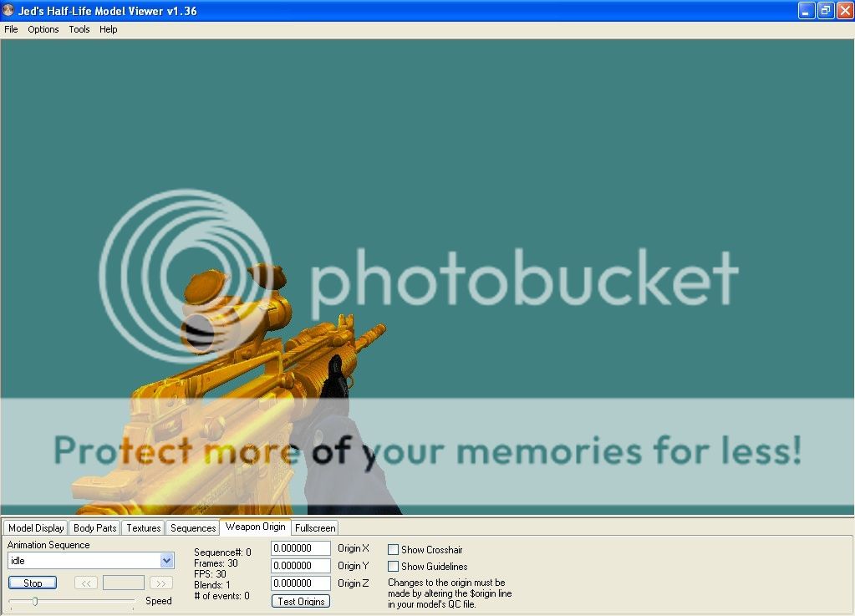Click the Origin X input field
The image size is (855, 616).
(300, 548)
